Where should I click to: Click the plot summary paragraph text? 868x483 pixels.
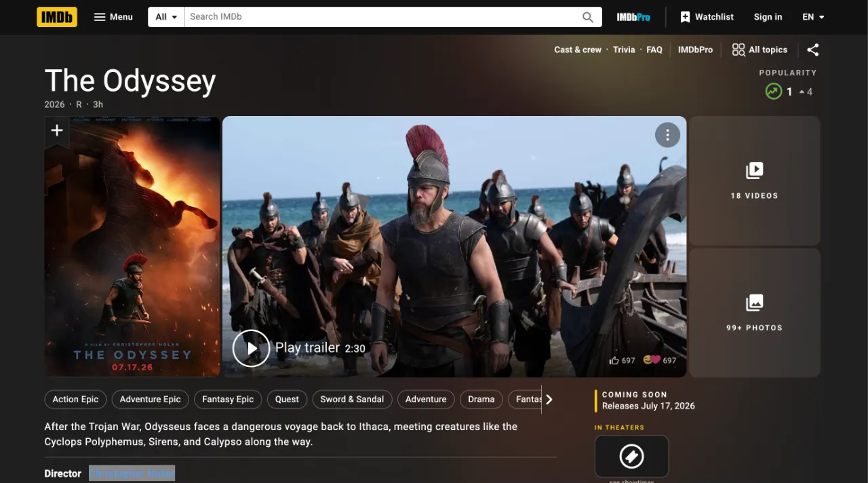pyautogui.click(x=281, y=434)
